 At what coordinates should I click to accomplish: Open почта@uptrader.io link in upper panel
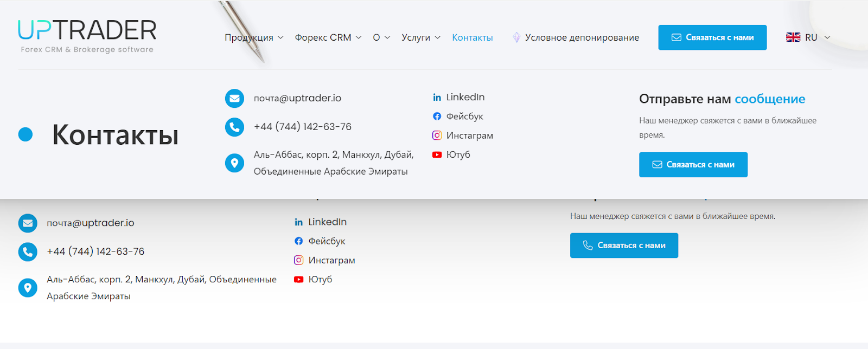(x=297, y=98)
